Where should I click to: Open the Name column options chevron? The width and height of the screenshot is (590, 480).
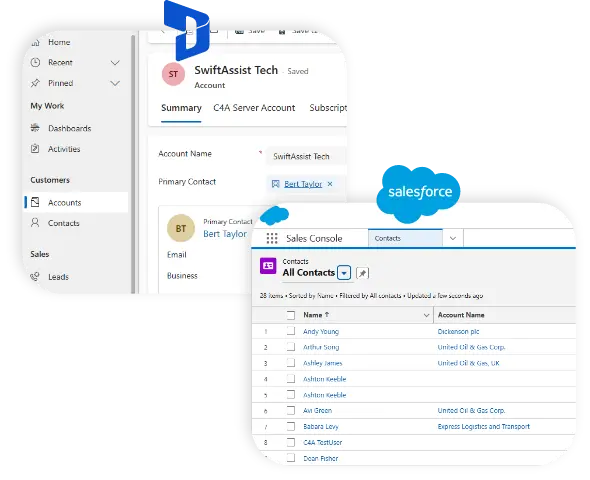tap(426, 315)
